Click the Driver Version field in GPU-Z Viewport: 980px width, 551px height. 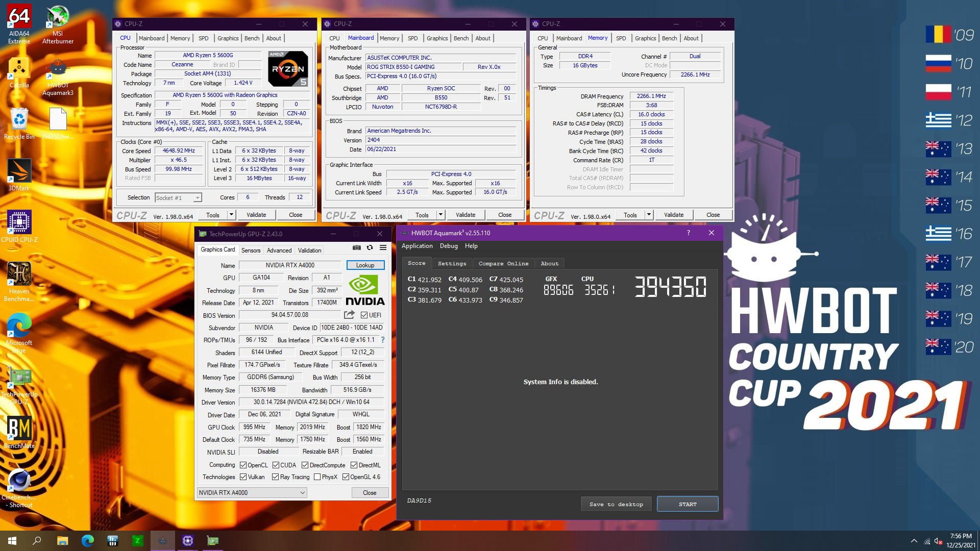311,402
